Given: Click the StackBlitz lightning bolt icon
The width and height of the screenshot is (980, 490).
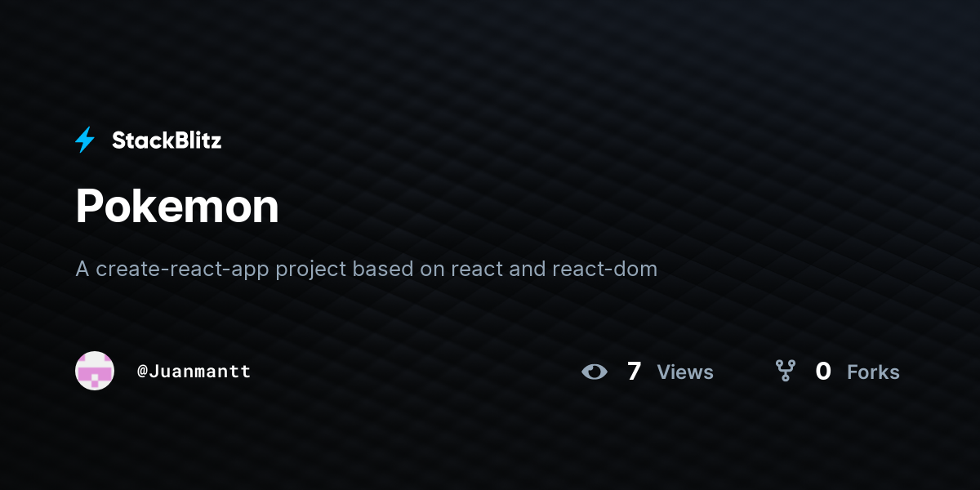Looking at the screenshot, I should 85,140.
